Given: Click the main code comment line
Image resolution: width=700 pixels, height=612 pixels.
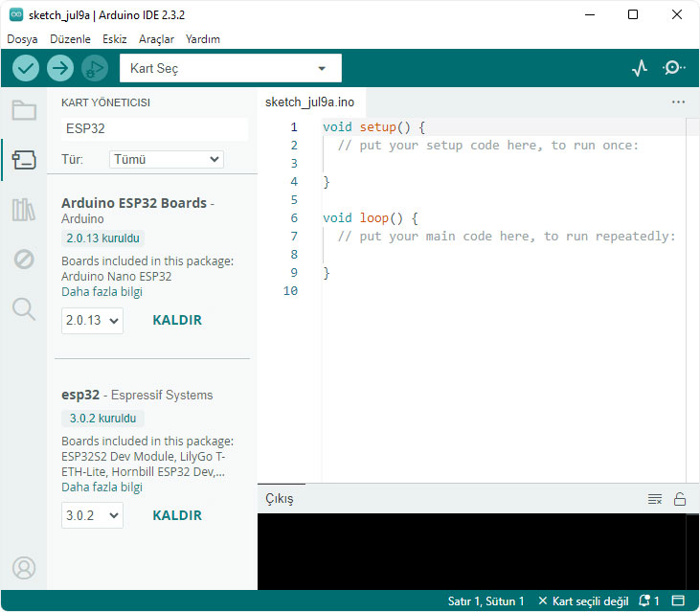Looking at the screenshot, I should pyautogui.click(x=507, y=237).
